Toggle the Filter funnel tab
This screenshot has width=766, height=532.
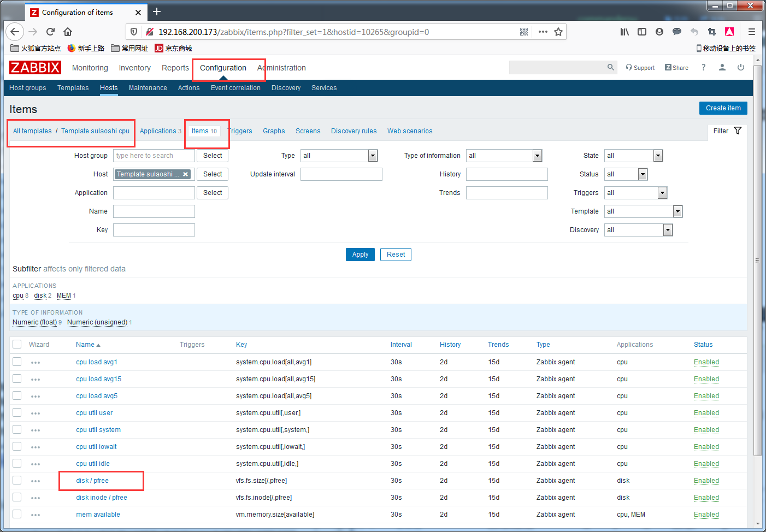(x=727, y=131)
